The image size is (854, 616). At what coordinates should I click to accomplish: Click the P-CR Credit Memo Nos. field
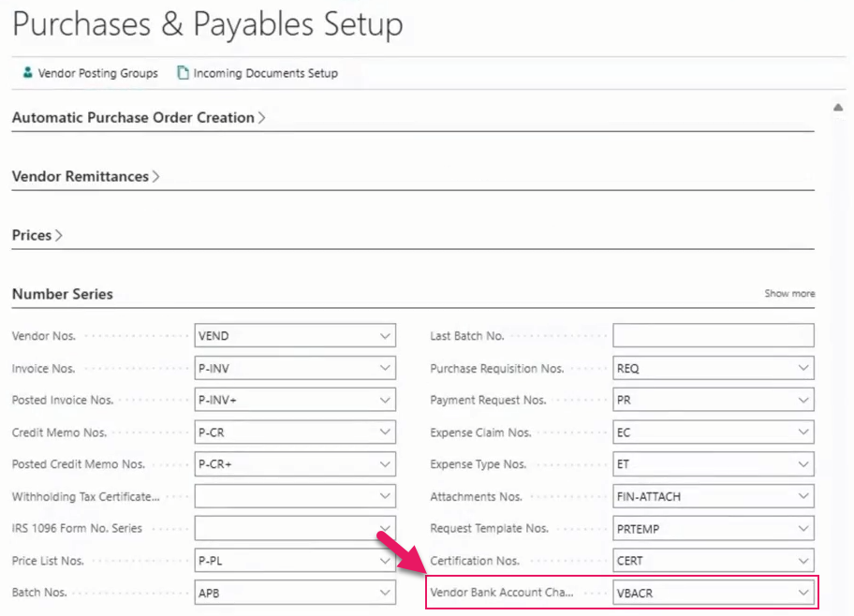(x=295, y=432)
